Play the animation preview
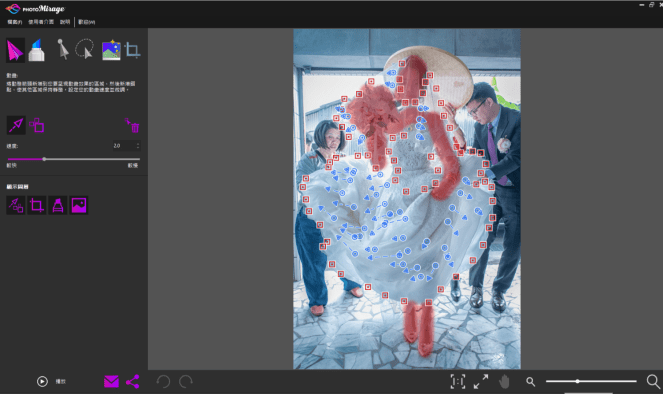 click(42, 381)
